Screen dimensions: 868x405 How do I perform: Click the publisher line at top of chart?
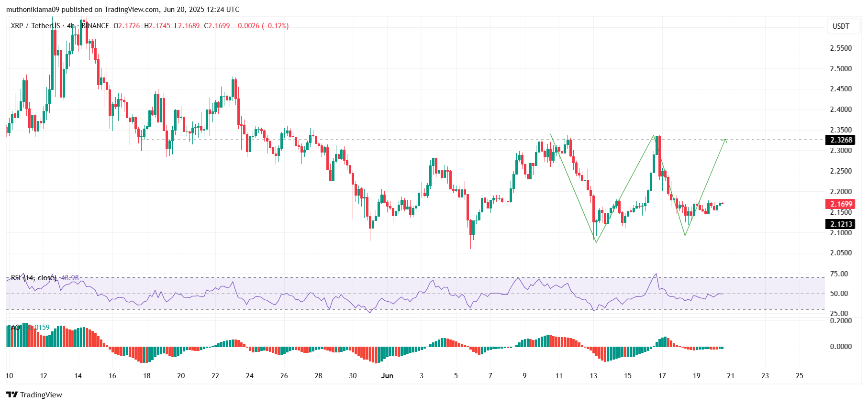(122, 10)
